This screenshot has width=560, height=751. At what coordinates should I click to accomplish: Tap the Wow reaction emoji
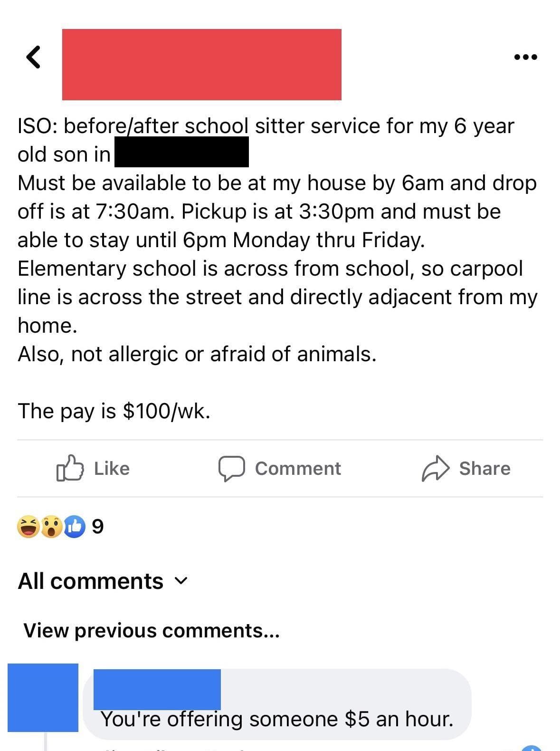click(51, 527)
